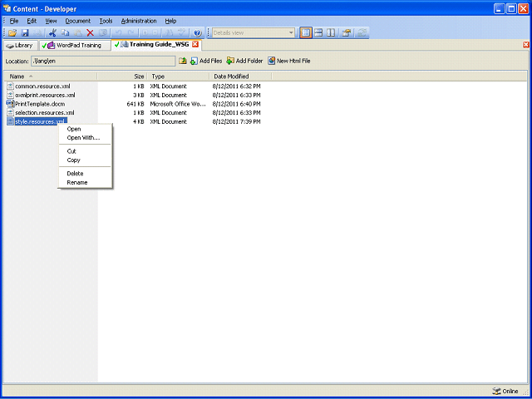Open the View menu
Image resolution: width=532 pixels, height=399 pixels.
[x=51, y=21]
